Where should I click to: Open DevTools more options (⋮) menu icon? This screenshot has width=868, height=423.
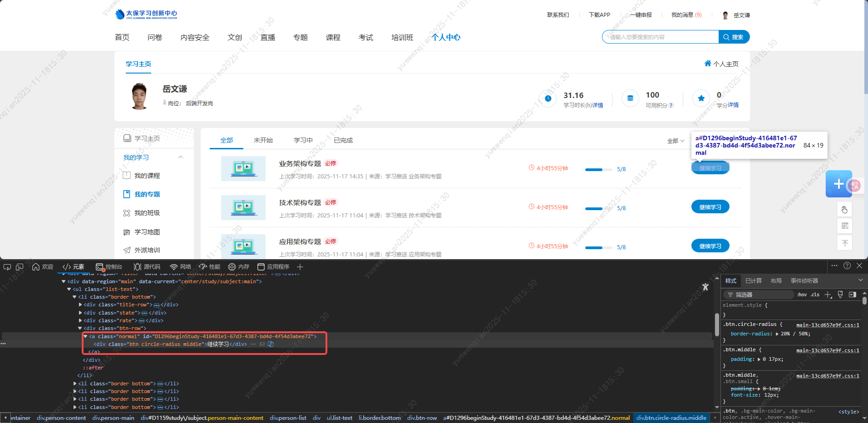coord(834,266)
